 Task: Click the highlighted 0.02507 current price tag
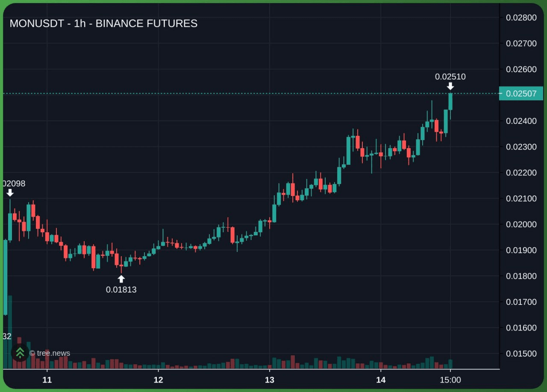pos(521,94)
